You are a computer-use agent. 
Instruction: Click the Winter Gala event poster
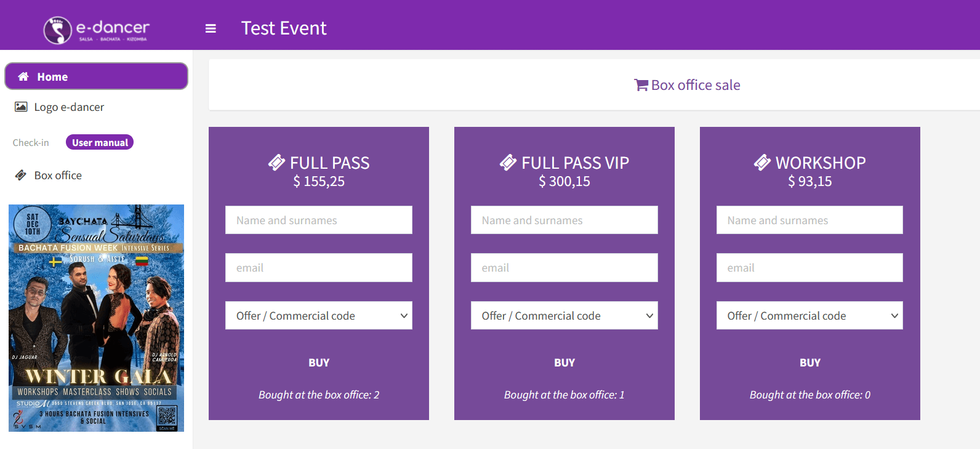point(96,318)
